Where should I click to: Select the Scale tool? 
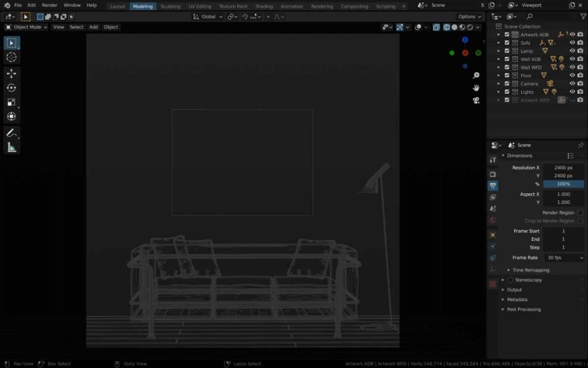point(11,102)
